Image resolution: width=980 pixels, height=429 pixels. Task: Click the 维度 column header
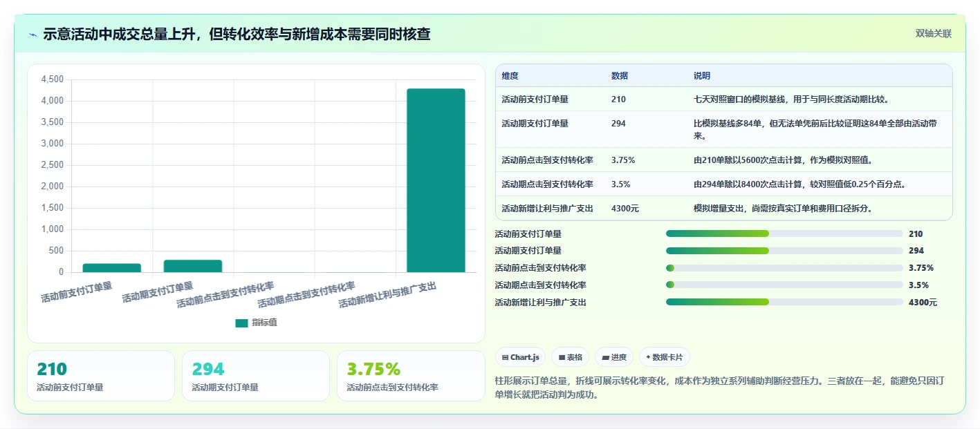click(x=510, y=76)
